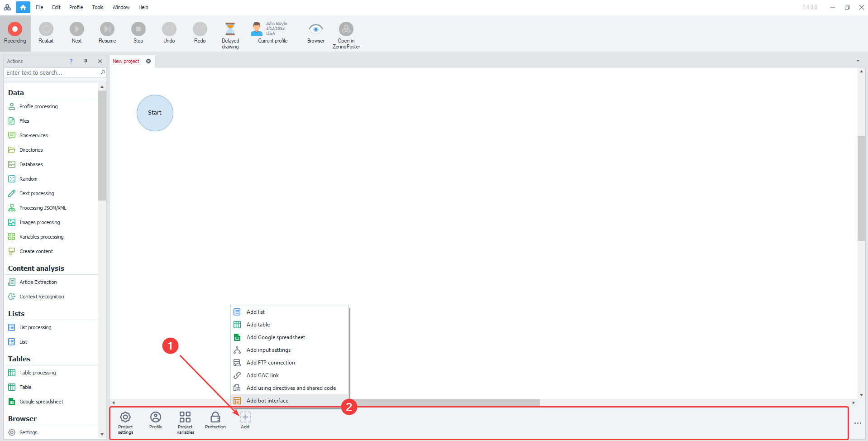Open the Delayed drawing hourglass tool
This screenshot has height=441, width=868.
point(230,29)
